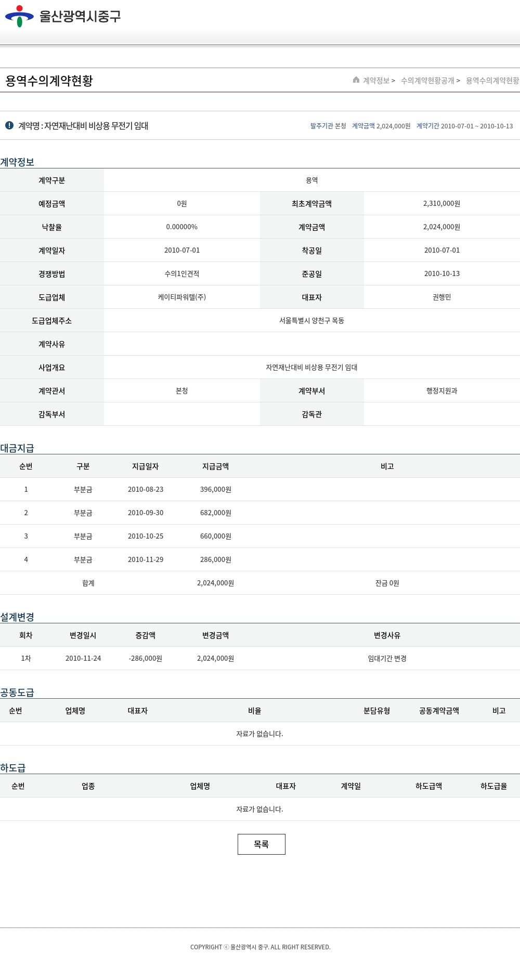
Task: Click the home icon in breadcrumb
Action: coord(356,80)
